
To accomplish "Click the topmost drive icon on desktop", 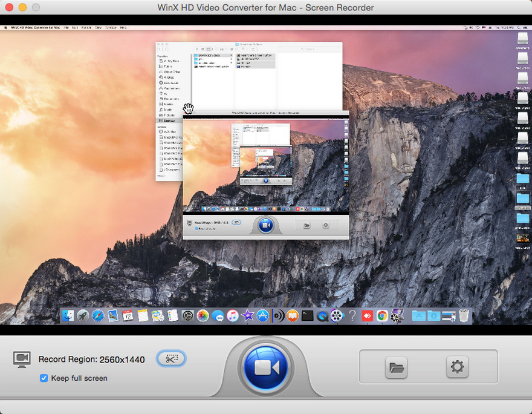I will point(522,39).
